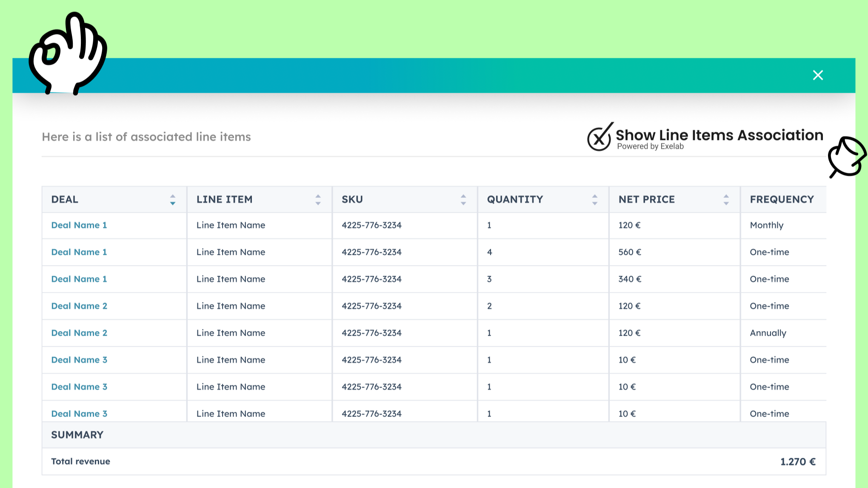Screen dimensions: 868x488
Task: Sort table by Net Price column arrows
Action: [x=726, y=200]
